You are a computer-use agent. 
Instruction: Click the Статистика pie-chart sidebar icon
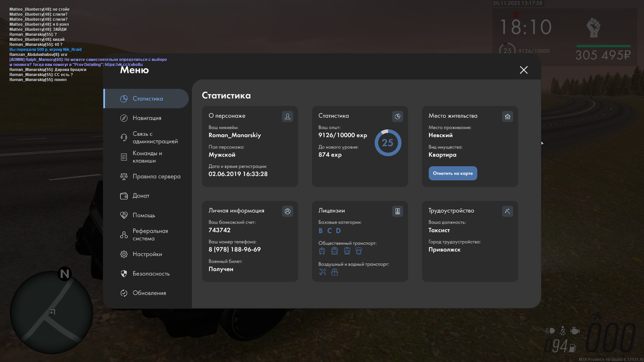124,99
